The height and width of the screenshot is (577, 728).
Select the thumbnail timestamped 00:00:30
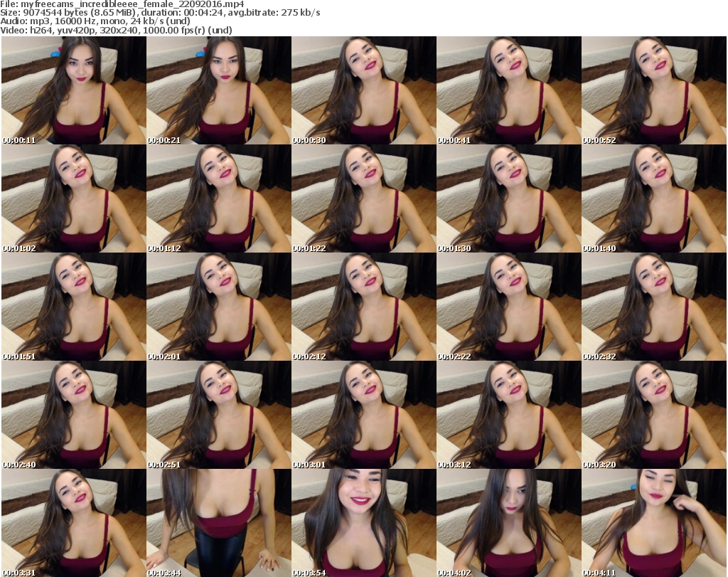(364, 90)
